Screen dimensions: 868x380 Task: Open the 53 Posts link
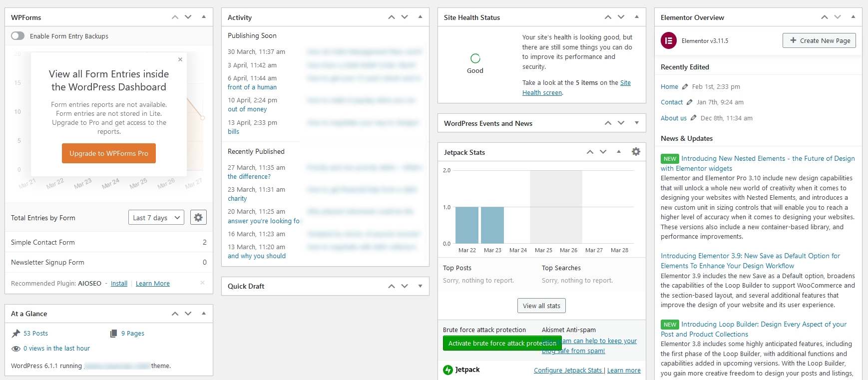35,334
